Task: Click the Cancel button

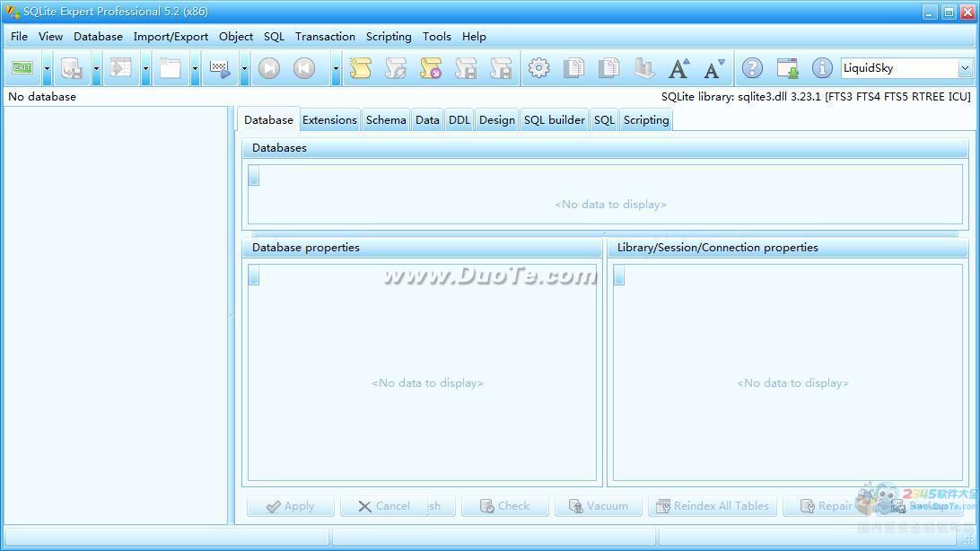Action: [384, 506]
